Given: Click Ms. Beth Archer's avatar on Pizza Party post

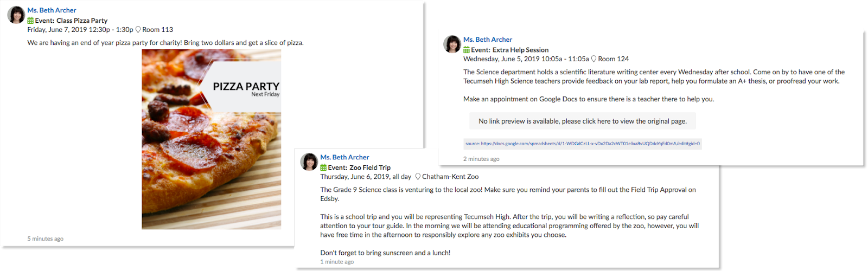Looking at the screenshot, I should [16, 15].
